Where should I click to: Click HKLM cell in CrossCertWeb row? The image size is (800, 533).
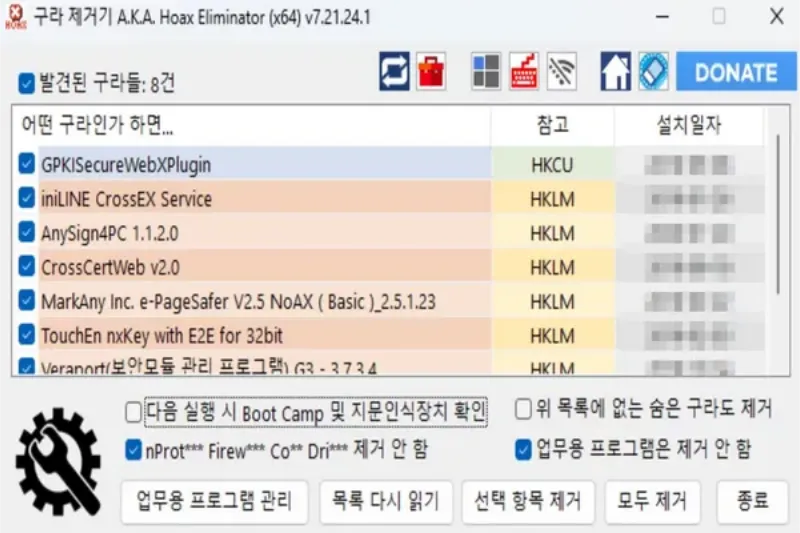[x=553, y=267]
